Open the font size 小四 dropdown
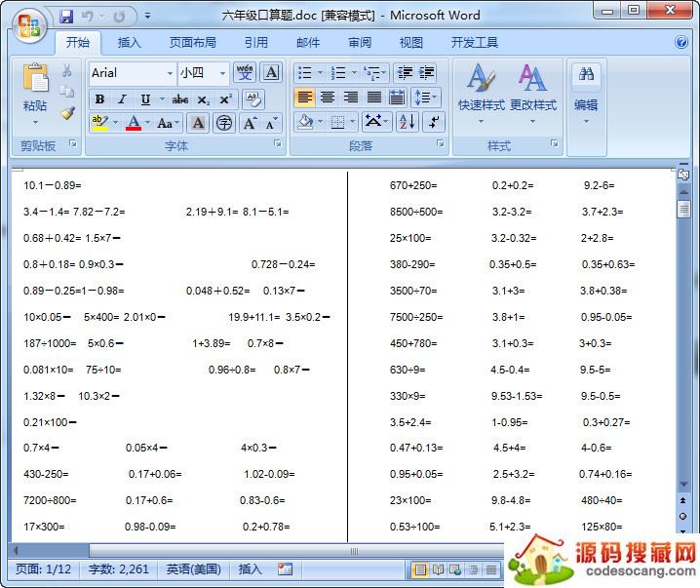Image resolution: width=700 pixels, height=588 pixels. point(222,73)
